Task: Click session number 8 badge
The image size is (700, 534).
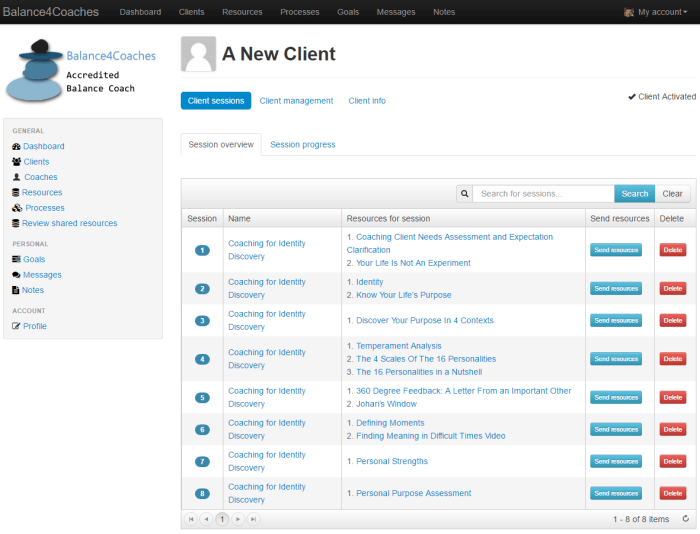Action: click(202, 493)
